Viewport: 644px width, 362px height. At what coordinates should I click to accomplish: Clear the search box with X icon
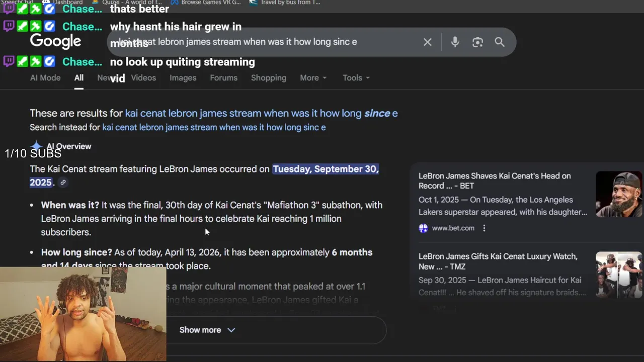pyautogui.click(x=427, y=42)
